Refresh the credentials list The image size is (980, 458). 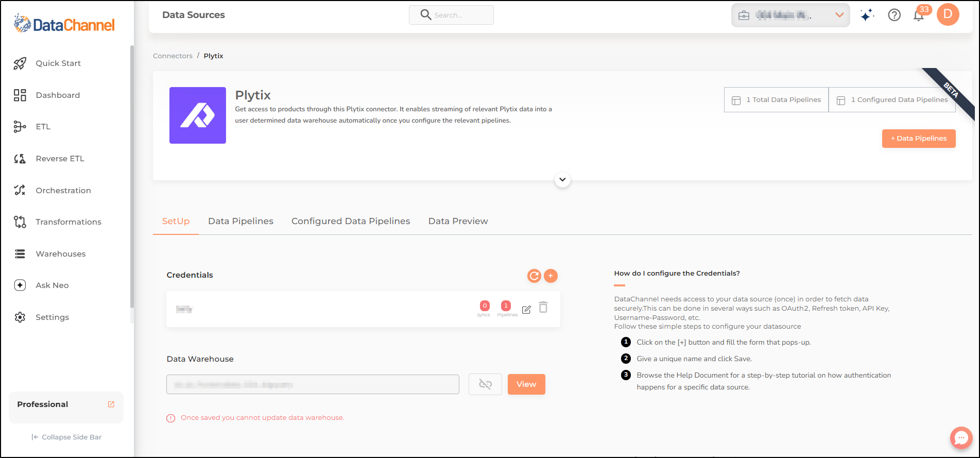535,276
